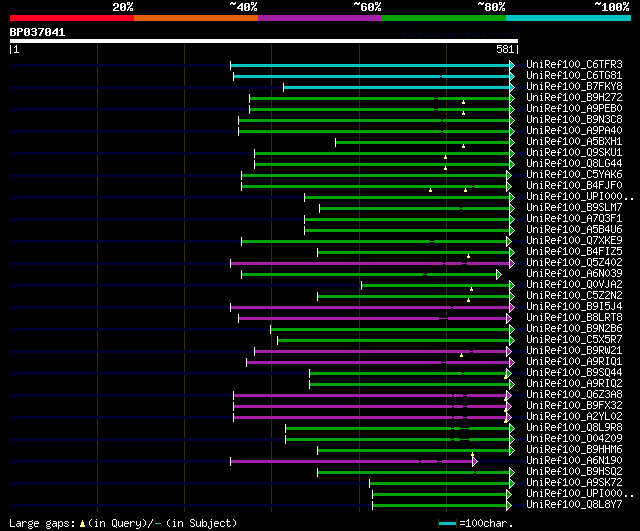640x531 pixels.
Task: Click the yellow gap marker under Q0VJA2 bar
Action: [x=471, y=289]
